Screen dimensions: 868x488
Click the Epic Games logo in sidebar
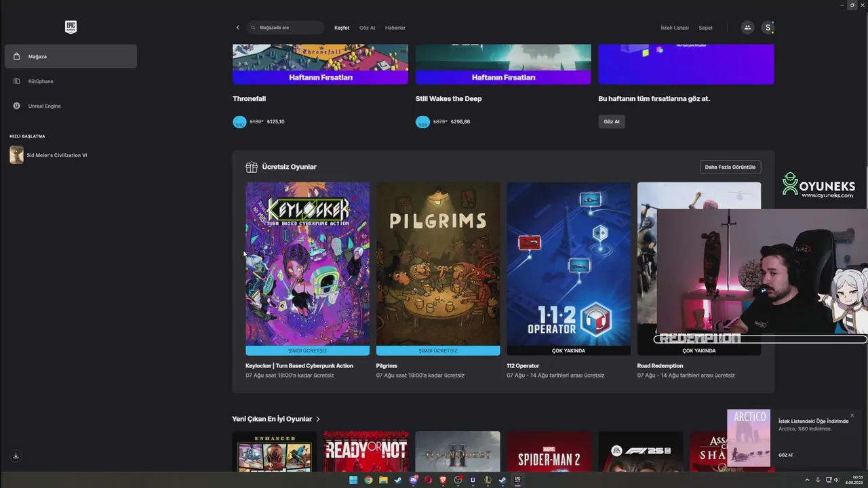(x=71, y=27)
